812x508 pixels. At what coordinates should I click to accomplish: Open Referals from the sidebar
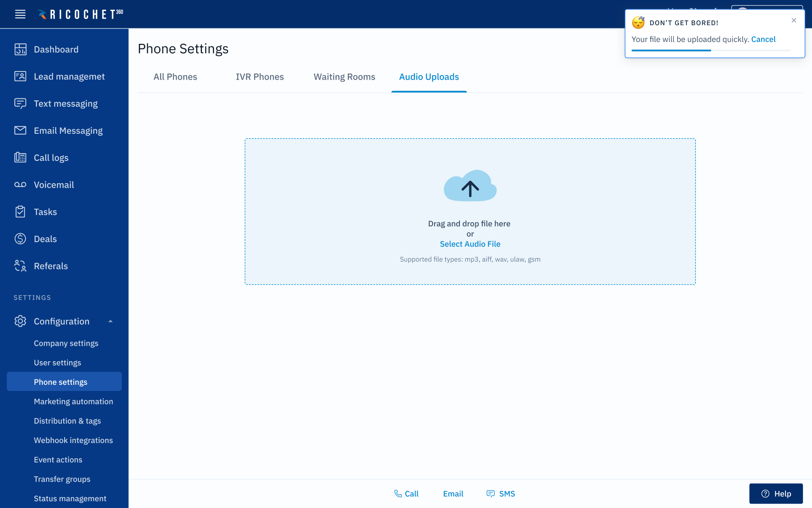pos(50,266)
